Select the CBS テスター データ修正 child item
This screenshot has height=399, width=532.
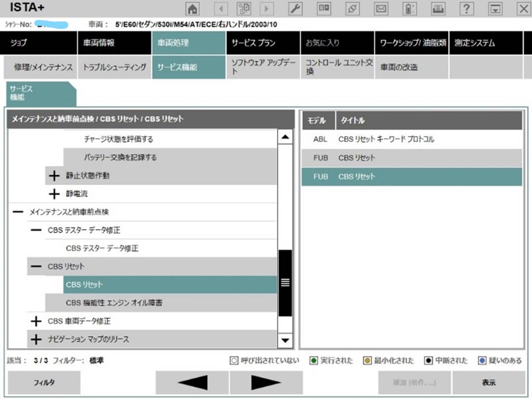point(170,249)
